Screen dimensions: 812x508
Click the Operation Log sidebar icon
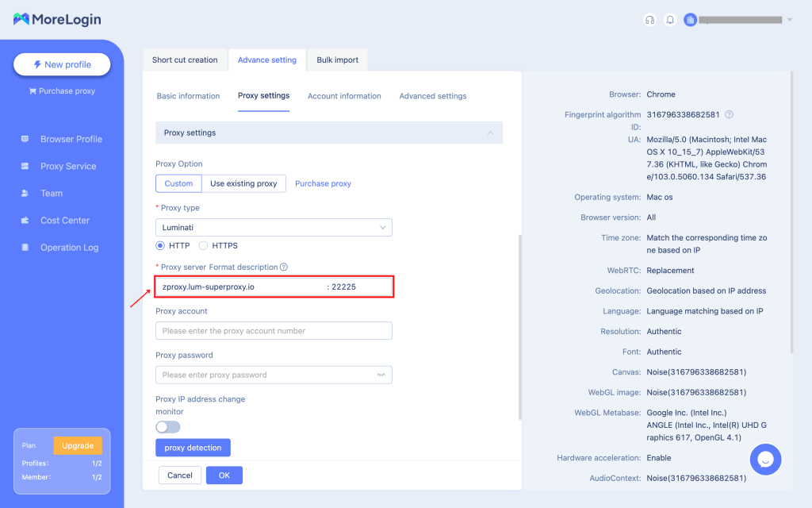click(25, 248)
